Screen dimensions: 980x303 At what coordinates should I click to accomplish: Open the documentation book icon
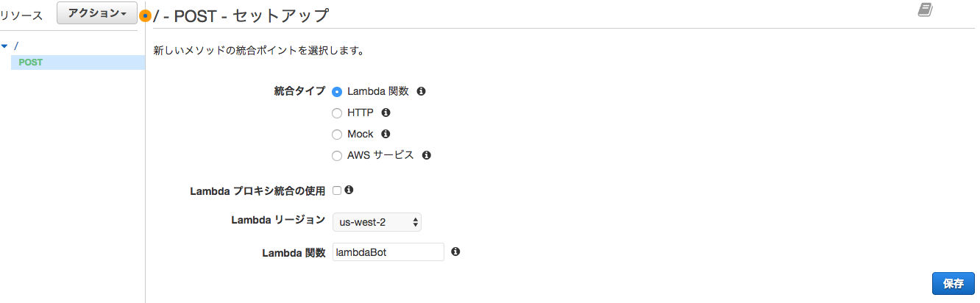pos(926,10)
